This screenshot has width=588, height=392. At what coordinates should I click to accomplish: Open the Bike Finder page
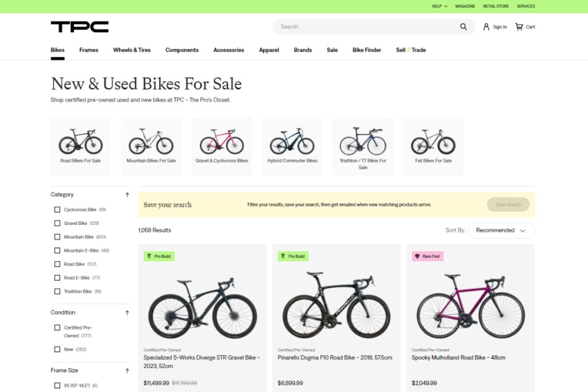point(367,50)
